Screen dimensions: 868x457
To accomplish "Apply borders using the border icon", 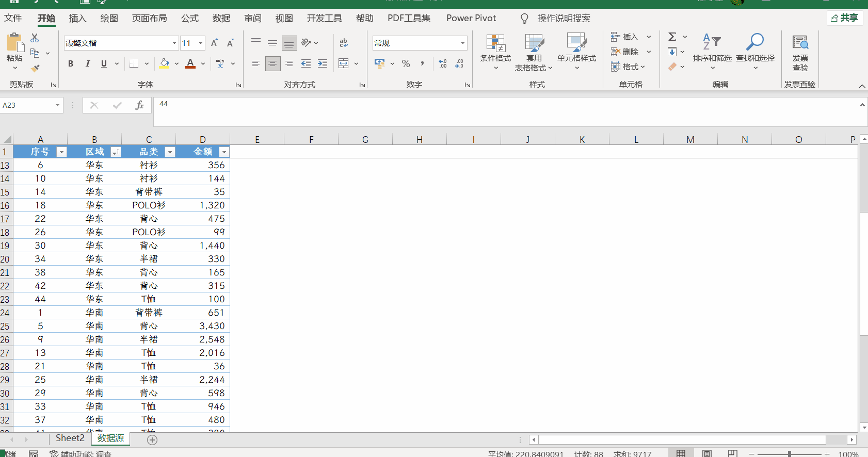I will click(x=134, y=63).
